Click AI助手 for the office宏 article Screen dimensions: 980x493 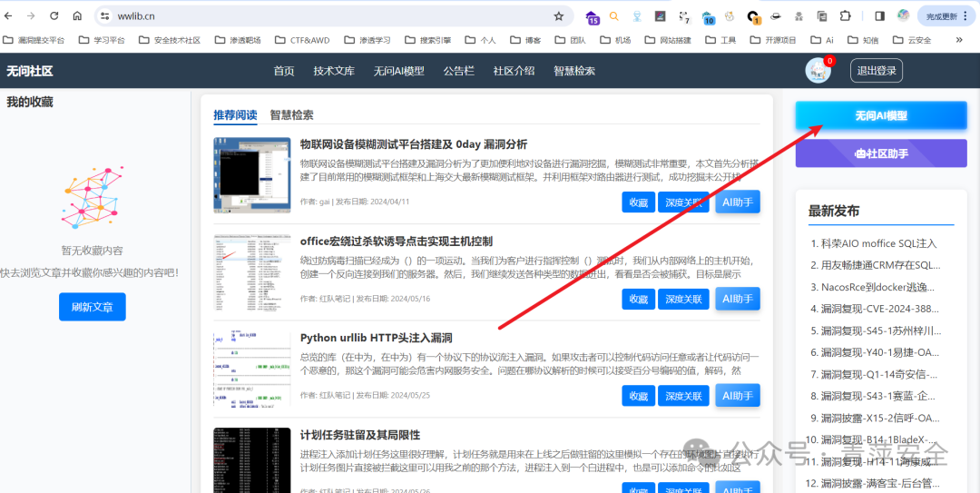[738, 299]
